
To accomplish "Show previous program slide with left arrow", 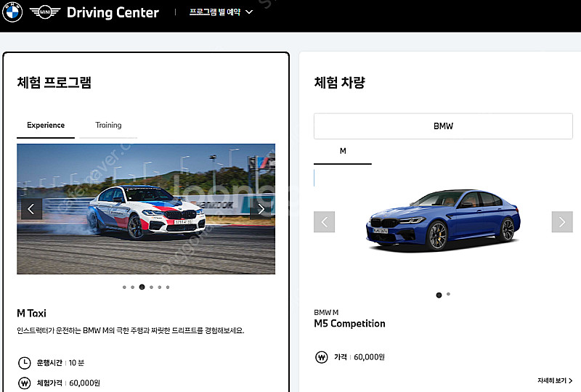I will (x=31, y=209).
